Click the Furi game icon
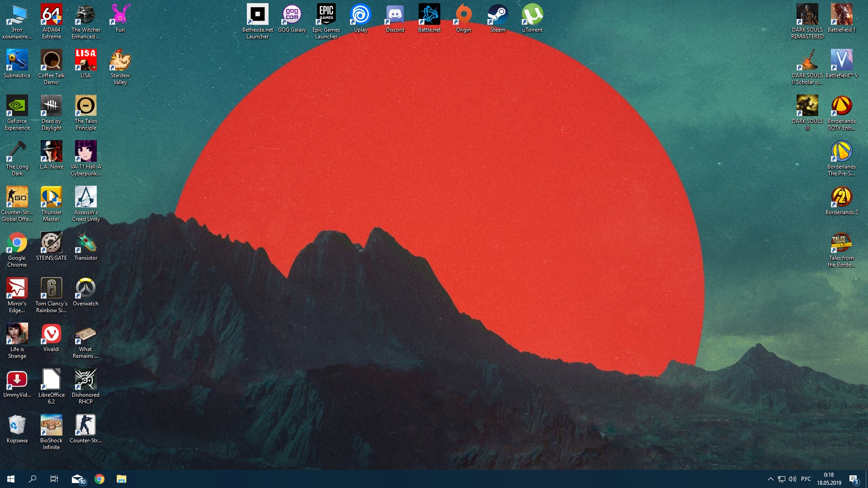 [x=120, y=19]
